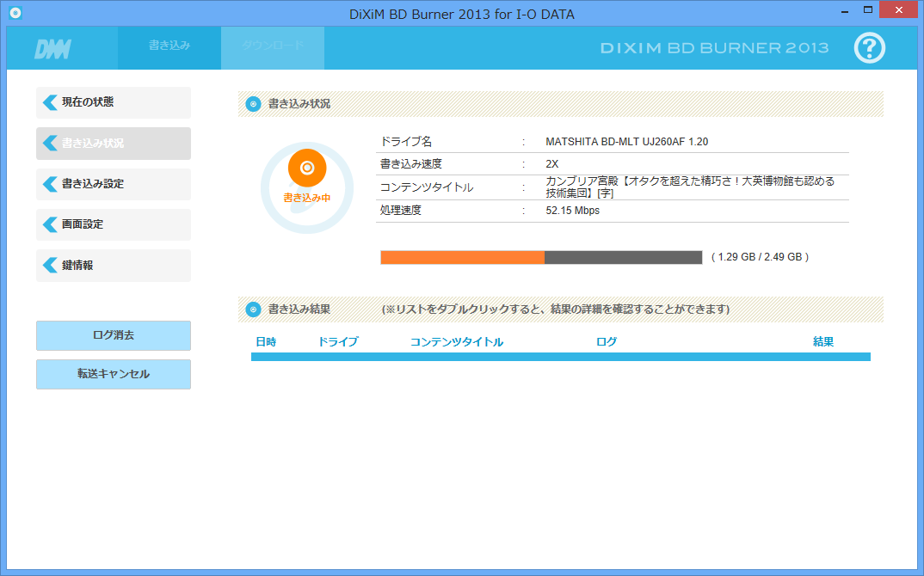This screenshot has width=924, height=576.
Task: Open 画面設定 in the sidebar
Action: (114, 224)
